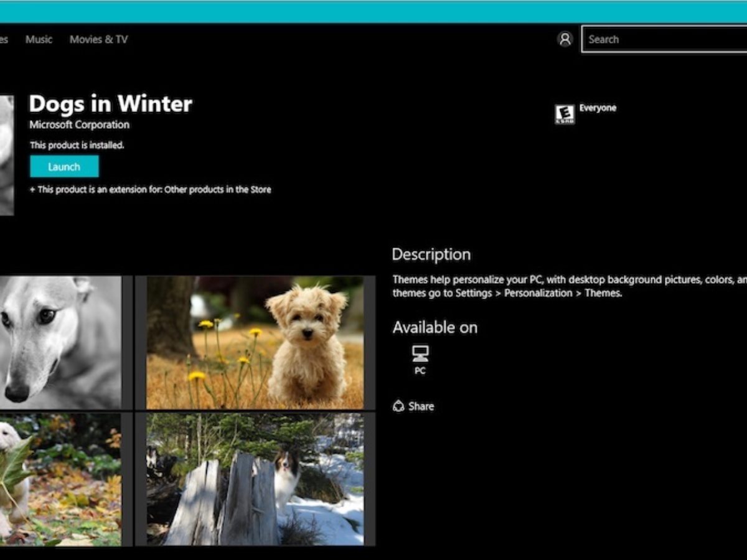Click the ESRB Everyone rating icon
Image resolution: width=747 pixels, height=560 pixels.
coord(565,114)
